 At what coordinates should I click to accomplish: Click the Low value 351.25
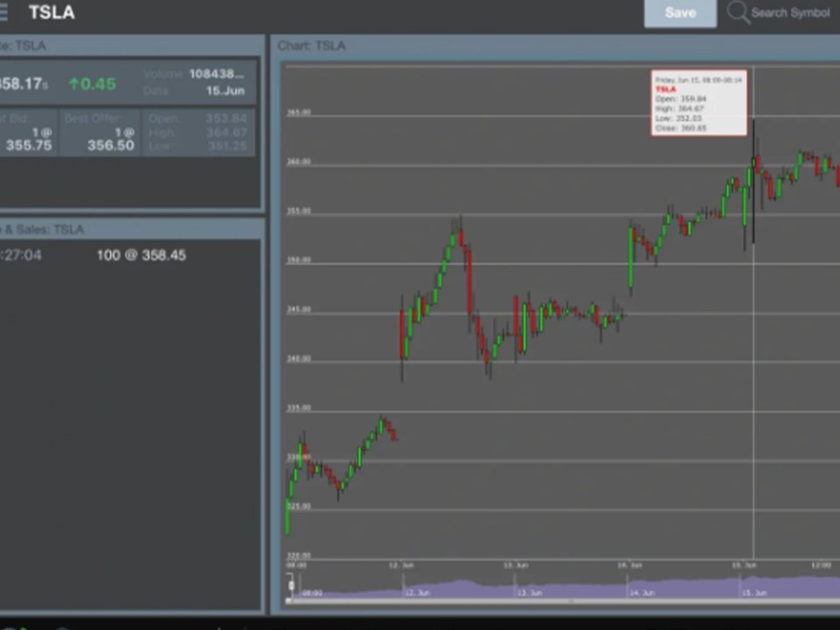tap(227, 146)
